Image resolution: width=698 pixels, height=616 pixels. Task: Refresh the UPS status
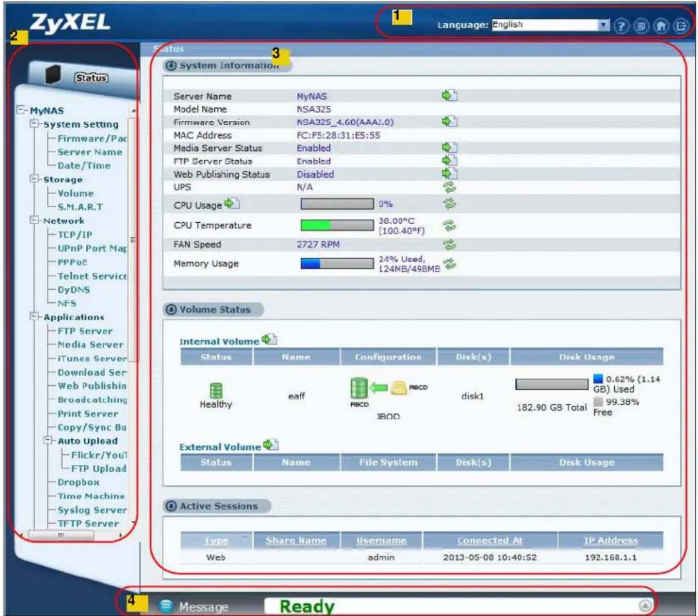(449, 187)
